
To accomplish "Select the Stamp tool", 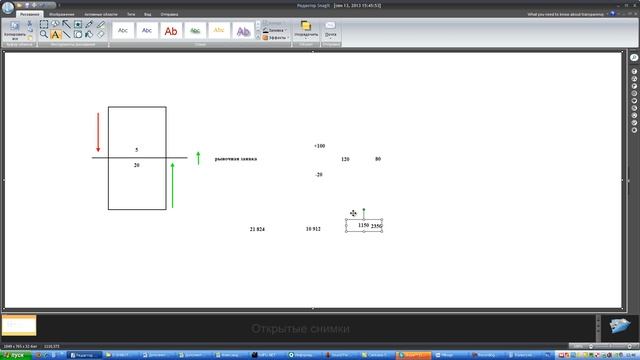I will (78, 24).
